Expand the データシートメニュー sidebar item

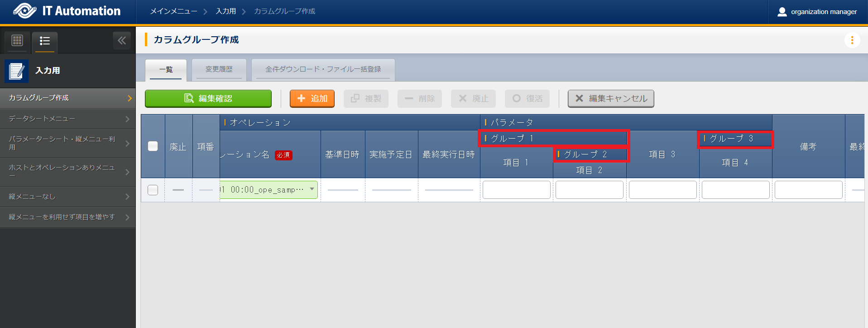click(x=68, y=119)
